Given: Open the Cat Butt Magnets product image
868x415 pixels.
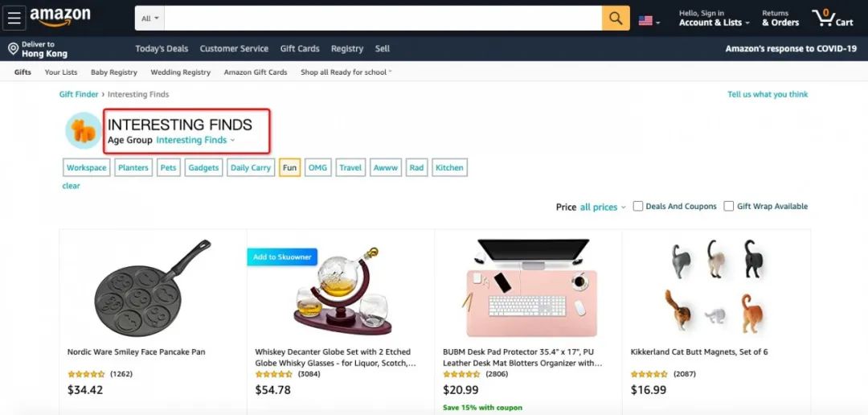Looking at the screenshot, I should (x=716, y=286).
